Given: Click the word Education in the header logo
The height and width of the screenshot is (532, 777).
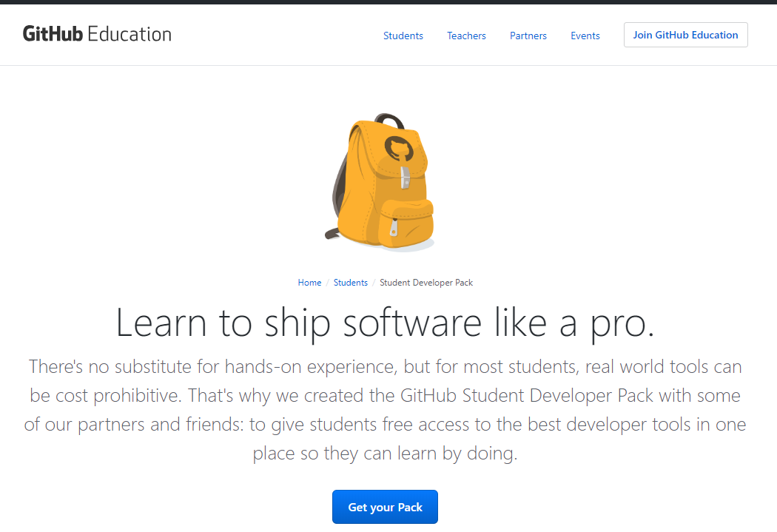Looking at the screenshot, I should (x=129, y=34).
